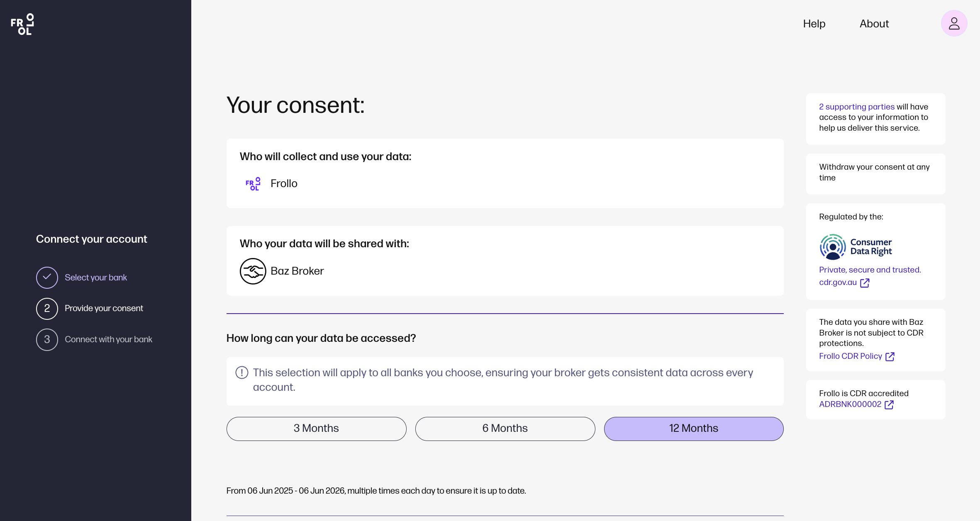Click external link icon beside ADRBNK000002

point(889,405)
